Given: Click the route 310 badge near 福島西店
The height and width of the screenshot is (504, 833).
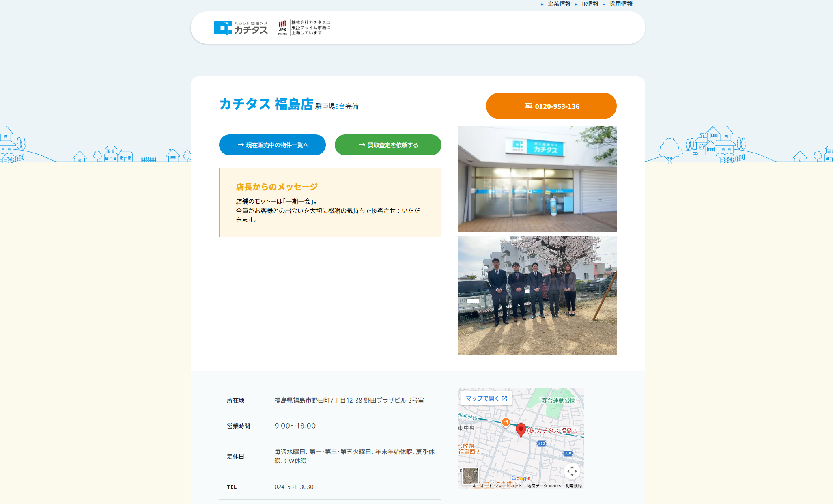Looking at the screenshot, I should point(541,444).
